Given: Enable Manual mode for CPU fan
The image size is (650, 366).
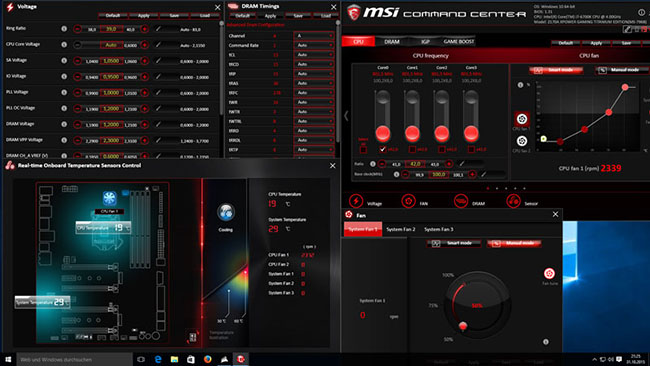Looking at the screenshot, I should (x=621, y=70).
